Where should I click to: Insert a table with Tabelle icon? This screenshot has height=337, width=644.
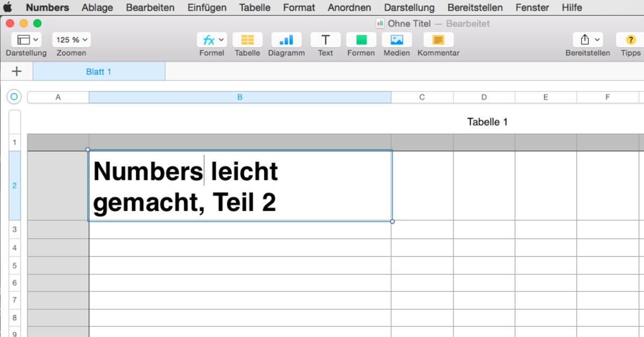(x=247, y=40)
